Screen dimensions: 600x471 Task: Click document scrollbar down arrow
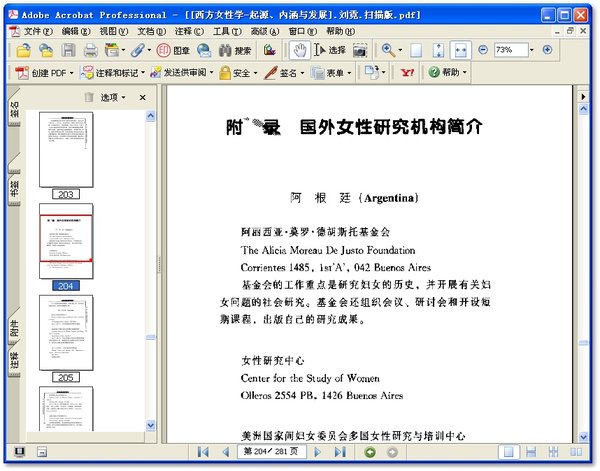(584, 437)
